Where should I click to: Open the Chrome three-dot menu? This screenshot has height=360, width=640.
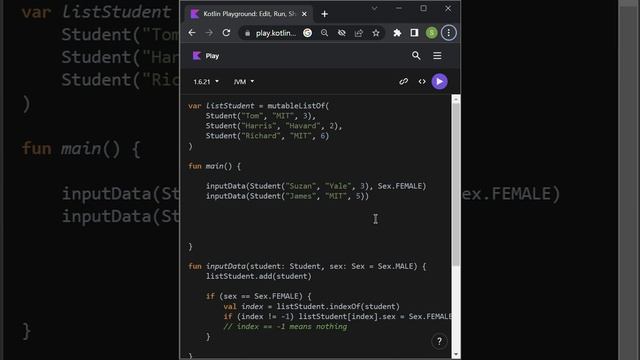(449, 33)
